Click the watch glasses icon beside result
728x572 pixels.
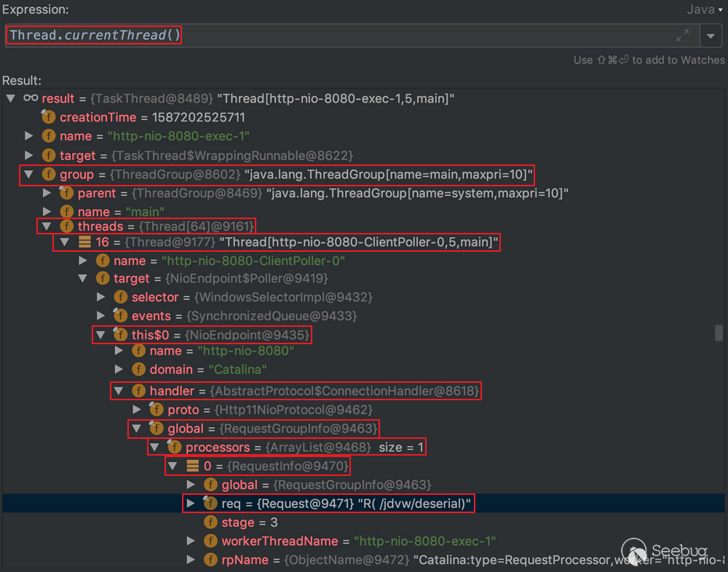(31, 98)
